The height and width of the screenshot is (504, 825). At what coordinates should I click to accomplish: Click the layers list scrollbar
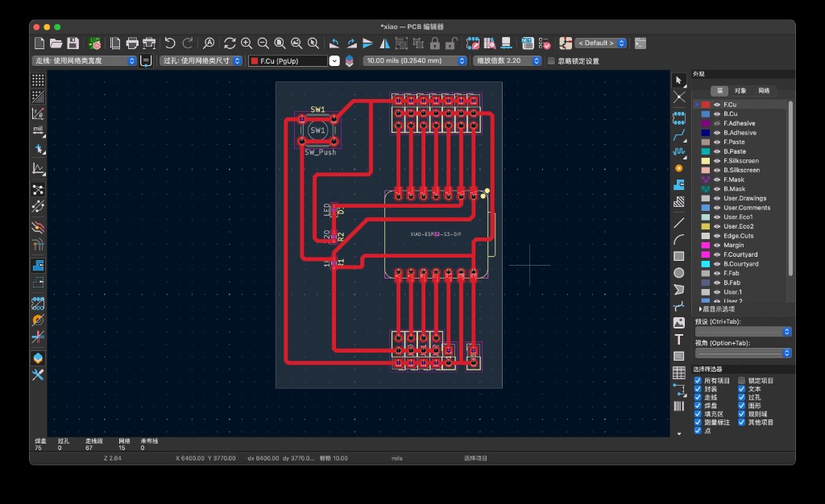[x=790, y=188]
